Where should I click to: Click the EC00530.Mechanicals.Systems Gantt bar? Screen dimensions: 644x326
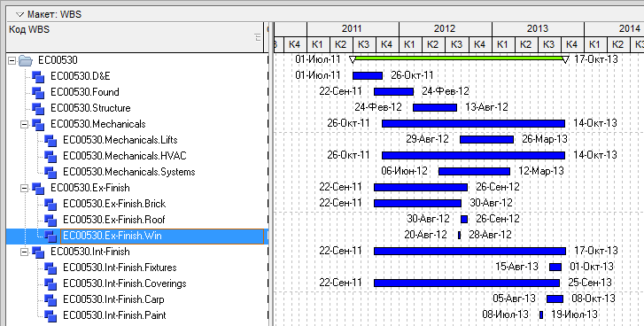(475, 171)
